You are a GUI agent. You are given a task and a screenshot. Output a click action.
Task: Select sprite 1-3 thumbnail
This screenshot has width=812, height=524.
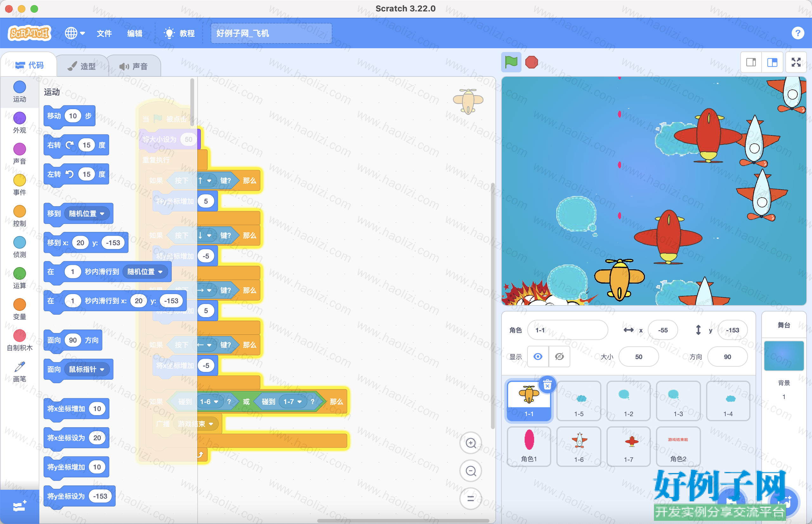(678, 401)
